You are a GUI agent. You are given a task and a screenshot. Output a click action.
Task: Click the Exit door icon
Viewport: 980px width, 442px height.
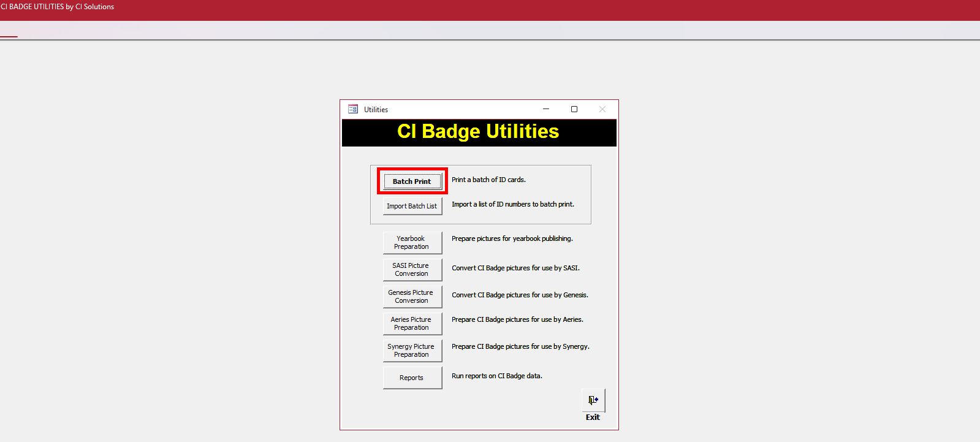pos(593,400)
